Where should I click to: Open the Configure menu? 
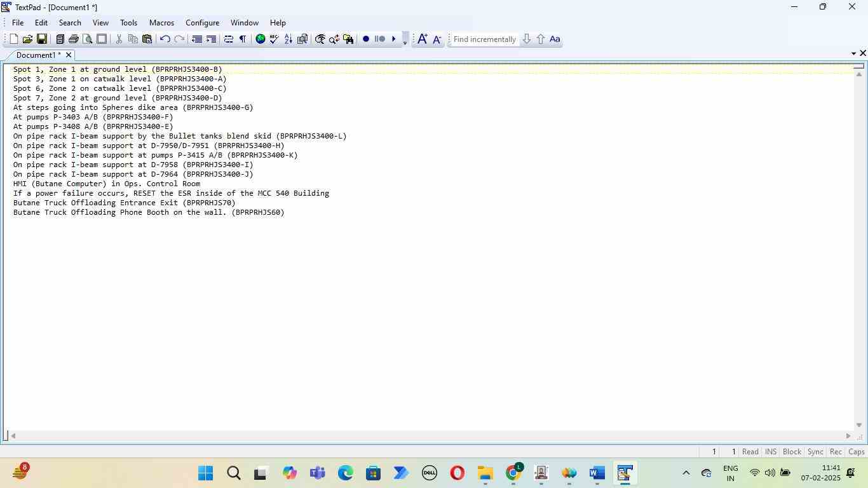[x=202, y=23]
